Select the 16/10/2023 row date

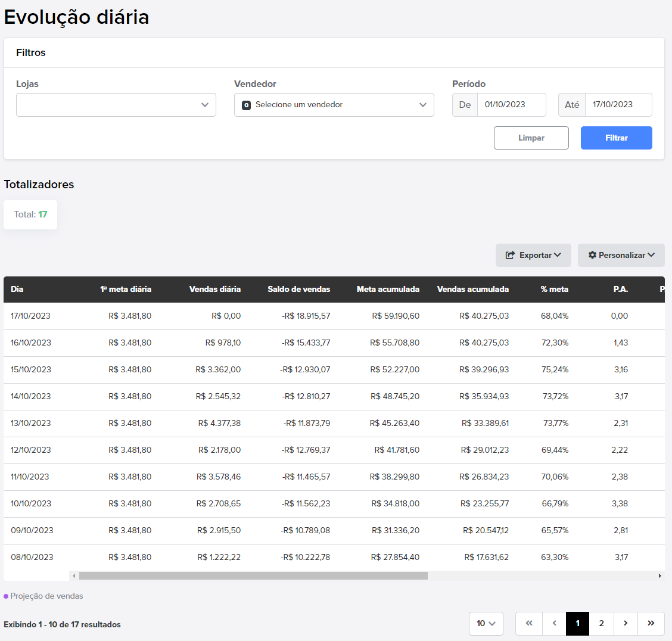pyautogui.click(x=31, y=343)
